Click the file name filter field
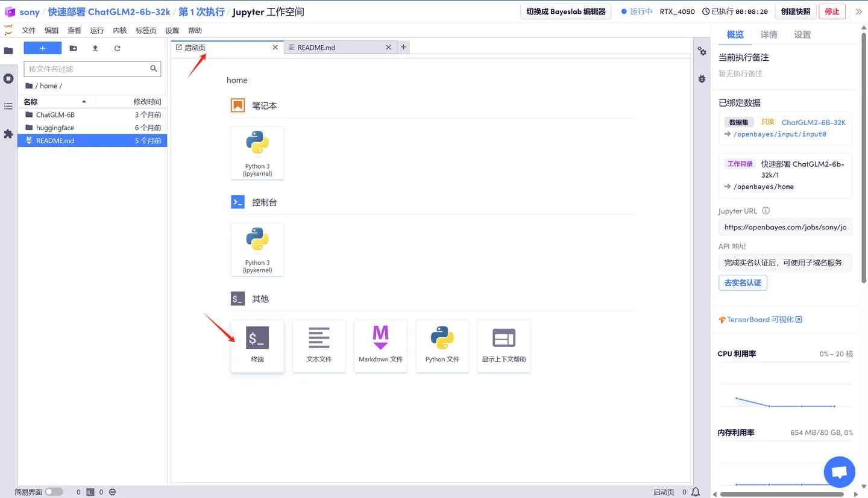The width and height of the screenshot is (868, 498). coord(92,69)
